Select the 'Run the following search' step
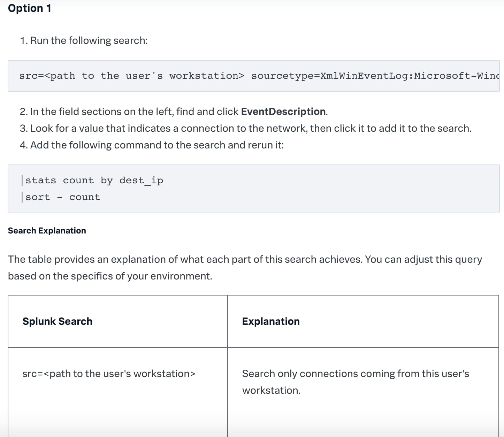The image size is (504, 437). click(84, 40)
